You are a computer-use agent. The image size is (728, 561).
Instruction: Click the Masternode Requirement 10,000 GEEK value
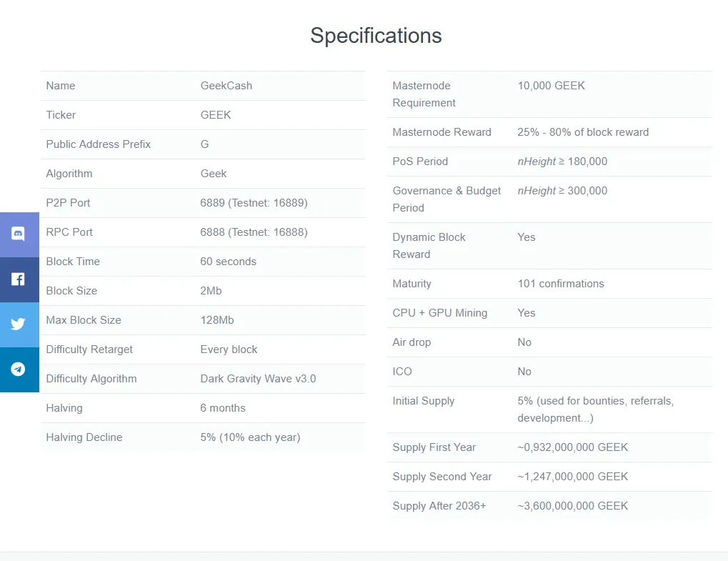click(551, 86)
